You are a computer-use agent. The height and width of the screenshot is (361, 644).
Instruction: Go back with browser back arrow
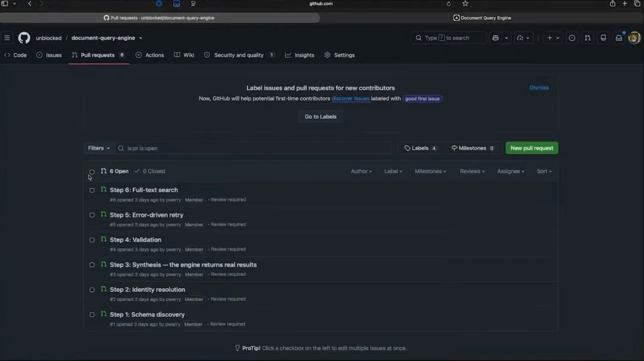click(30, 4)
